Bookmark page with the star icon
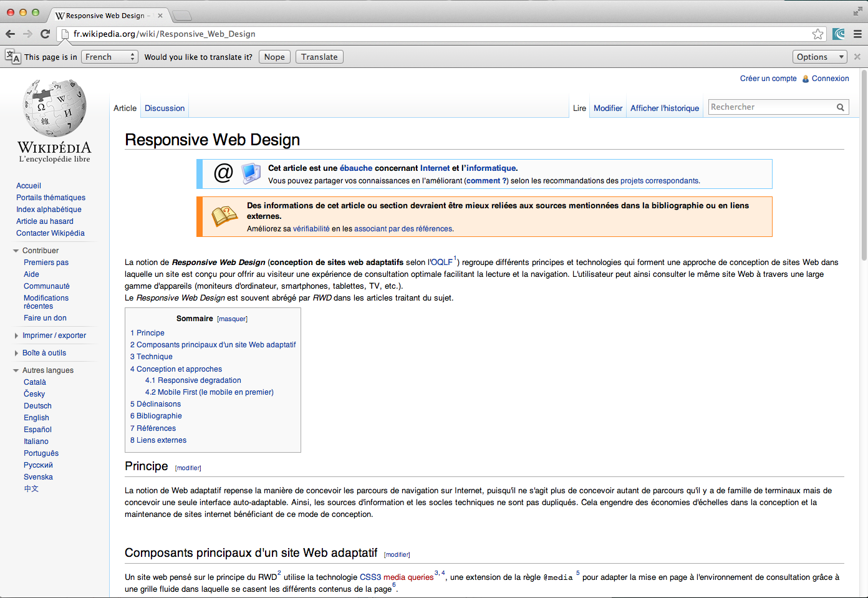 tap(818, 34)
